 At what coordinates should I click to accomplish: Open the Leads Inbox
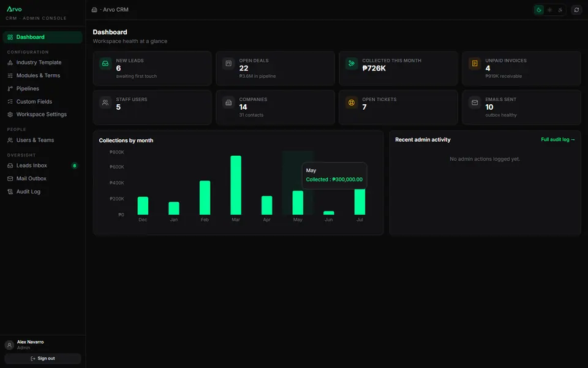(42, 166)
